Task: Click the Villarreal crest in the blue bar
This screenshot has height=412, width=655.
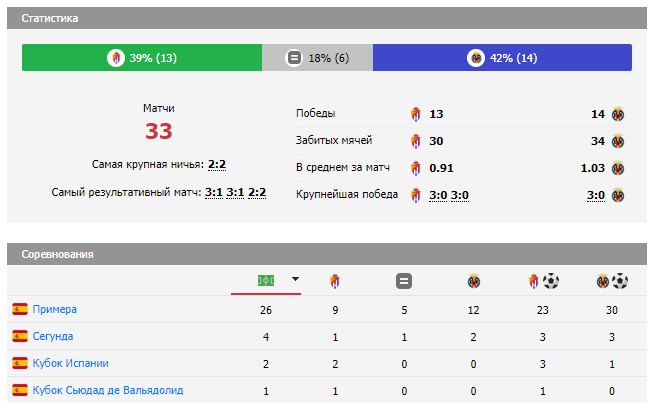Action: (475, 58)
